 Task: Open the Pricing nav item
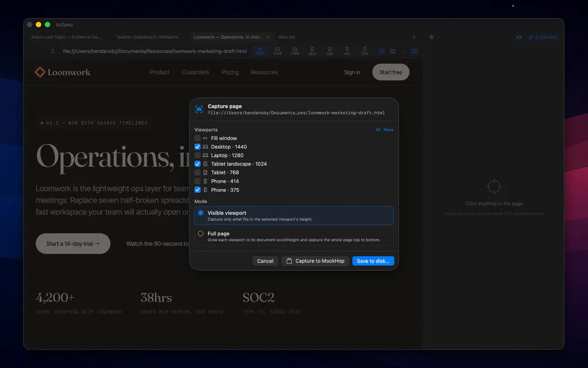[230, 72]
